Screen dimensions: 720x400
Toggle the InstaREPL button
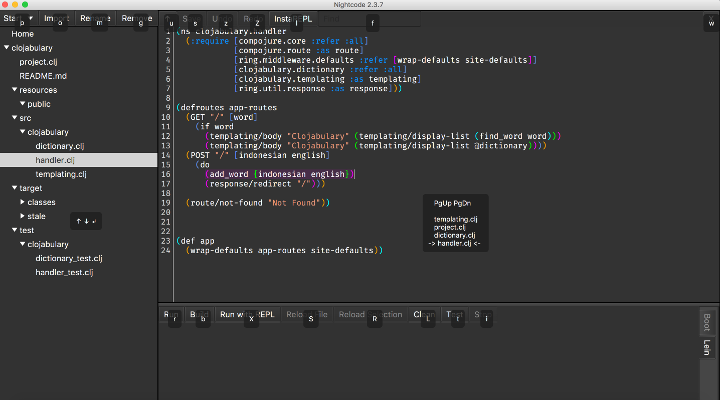pyautogui.click(x=293, y=19)
